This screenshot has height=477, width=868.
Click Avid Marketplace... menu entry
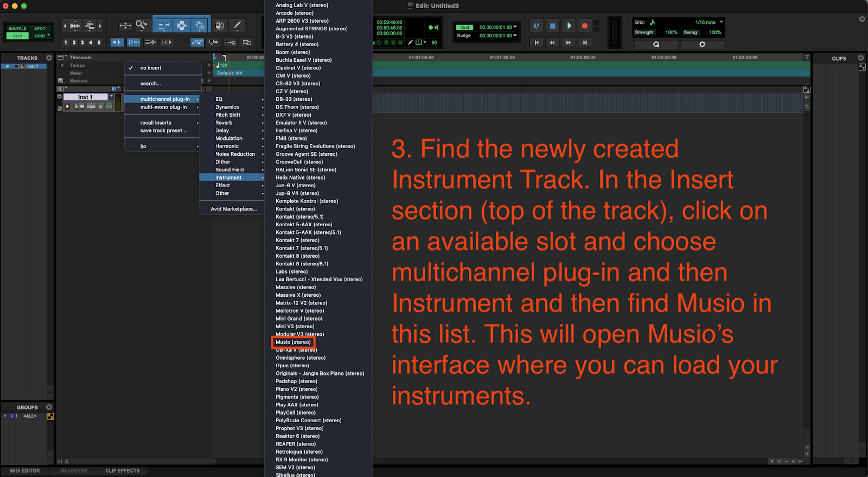coord(234,209)
